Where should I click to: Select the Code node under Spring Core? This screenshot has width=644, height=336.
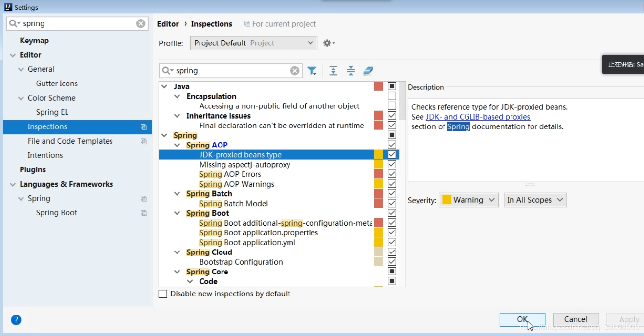(x=208, y=282)
